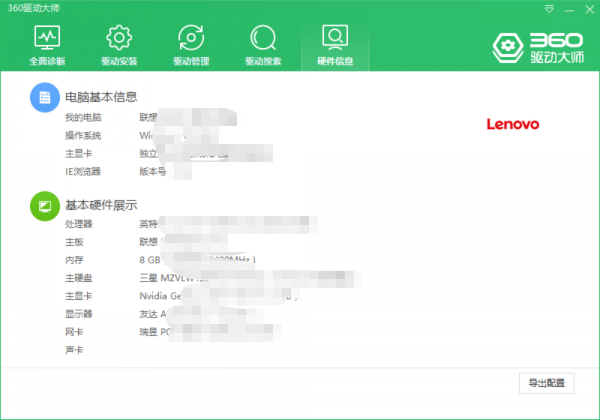The image size is (600, 420).
Task: Select the 我的电脑 row label
Action: tap(83, 117)
